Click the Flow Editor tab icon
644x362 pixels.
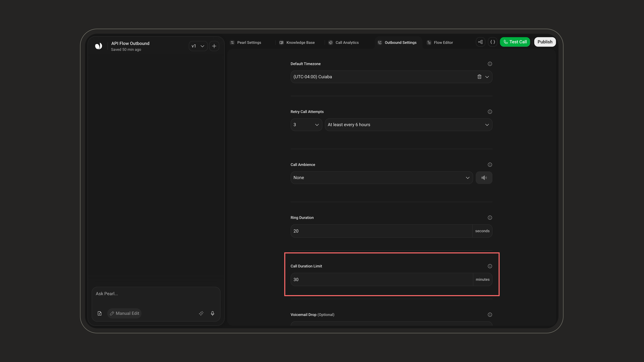[x=429, y=42]
